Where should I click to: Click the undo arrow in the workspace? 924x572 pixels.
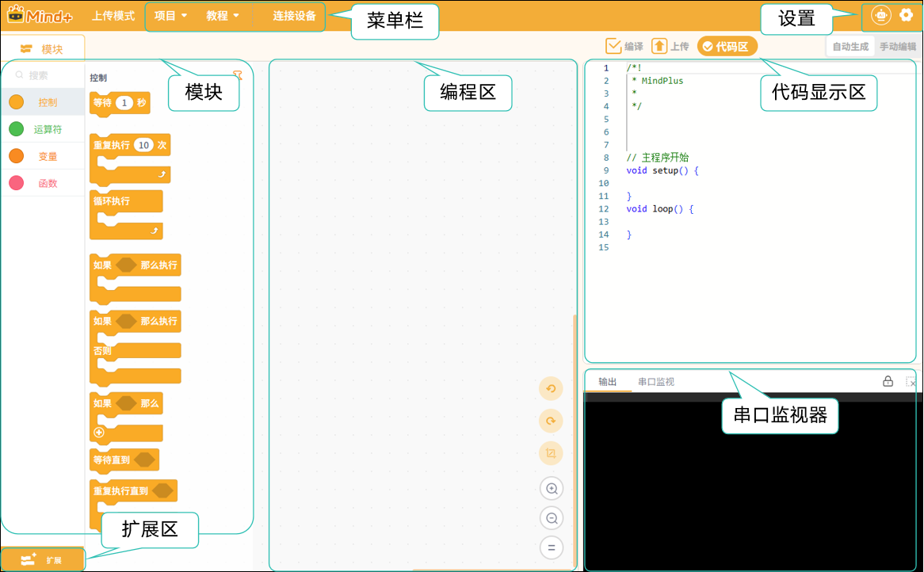[x=551, y=389]
